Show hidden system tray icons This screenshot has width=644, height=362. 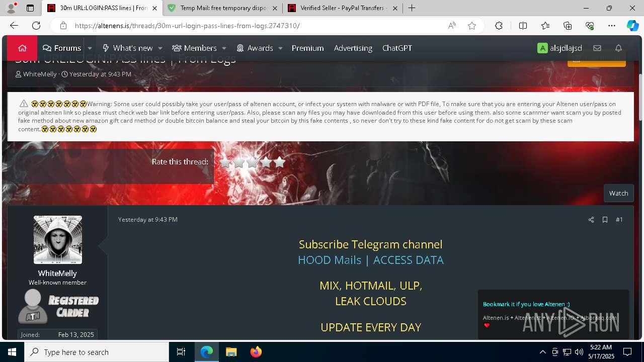542,352
